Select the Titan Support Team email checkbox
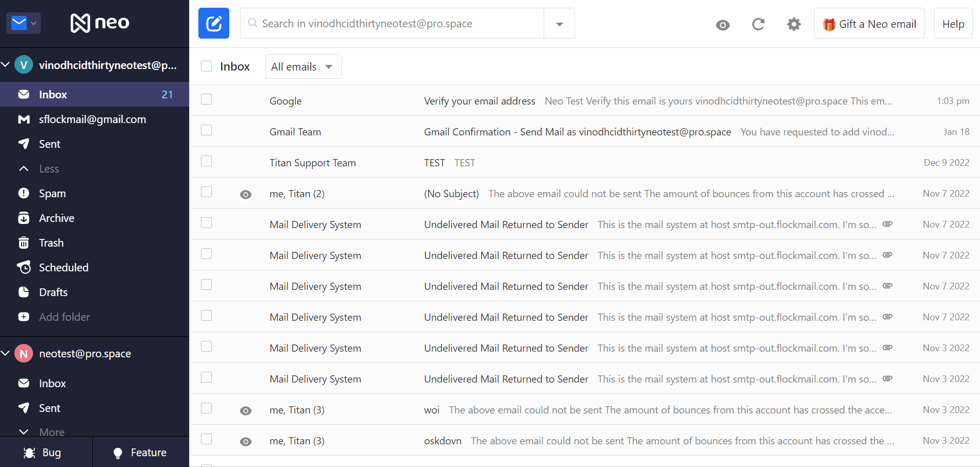Screen dimensions: 980x467 click(x=207, y=161)
